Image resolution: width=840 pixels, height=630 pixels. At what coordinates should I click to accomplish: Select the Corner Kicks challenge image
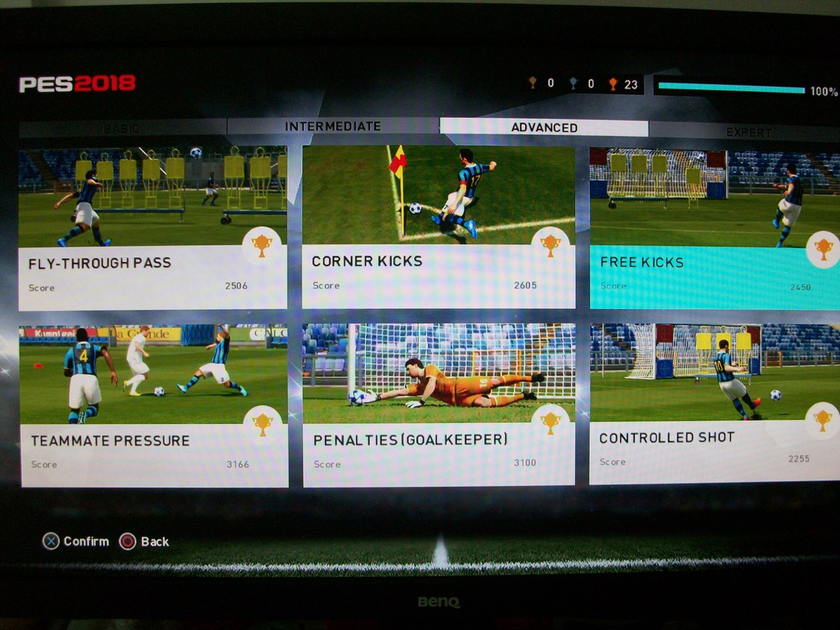click(438, 194)
